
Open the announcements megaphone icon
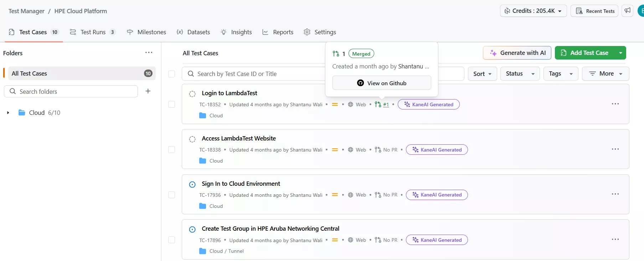point(627,11)
